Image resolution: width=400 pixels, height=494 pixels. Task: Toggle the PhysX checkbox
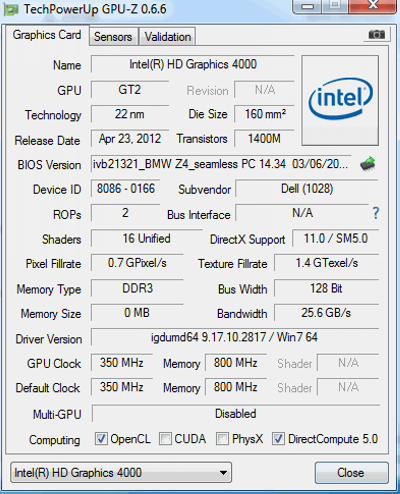coord(222,439)
